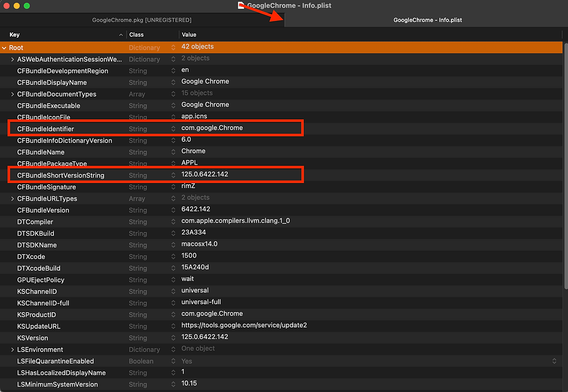The width and height of the screenshot is (568, 392).
Task: Open class stepper for CFBundleDisplayName
Action: tap(173, 83)
